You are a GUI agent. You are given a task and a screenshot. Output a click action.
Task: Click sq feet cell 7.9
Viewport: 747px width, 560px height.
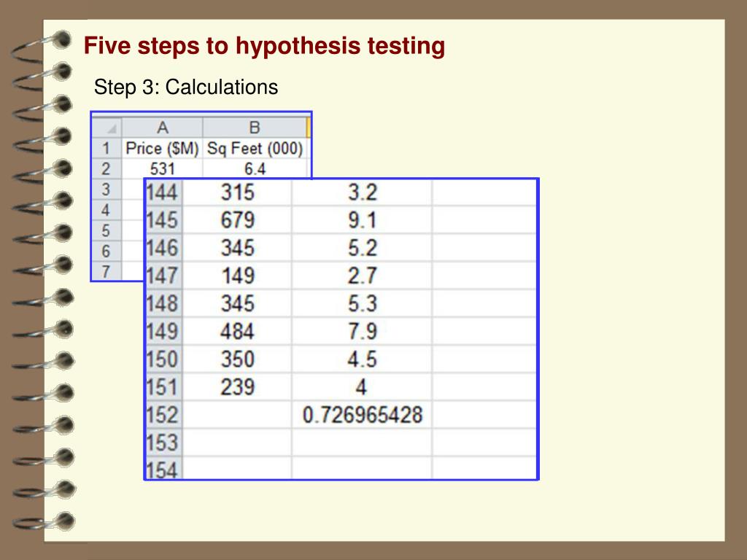tap(362, 331)
